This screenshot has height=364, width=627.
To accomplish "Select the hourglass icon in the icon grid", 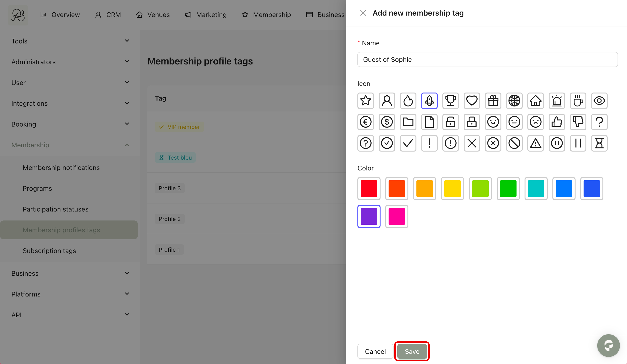I will point(599,143).
